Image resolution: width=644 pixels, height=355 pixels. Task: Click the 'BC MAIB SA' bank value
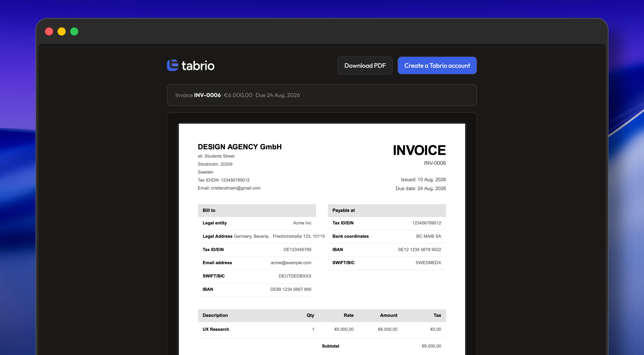(428, 236)
